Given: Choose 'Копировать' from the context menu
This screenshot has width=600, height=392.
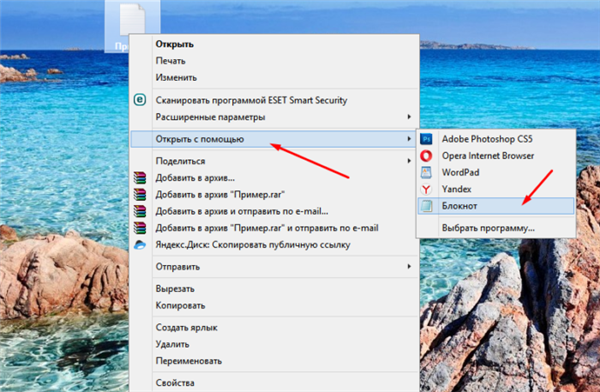Looking at the screenshot, I should [x=275, y=305].
